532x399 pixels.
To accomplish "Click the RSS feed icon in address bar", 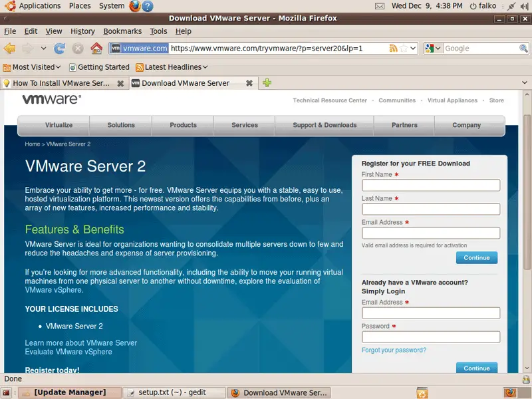I will click(x=393, y=49).
